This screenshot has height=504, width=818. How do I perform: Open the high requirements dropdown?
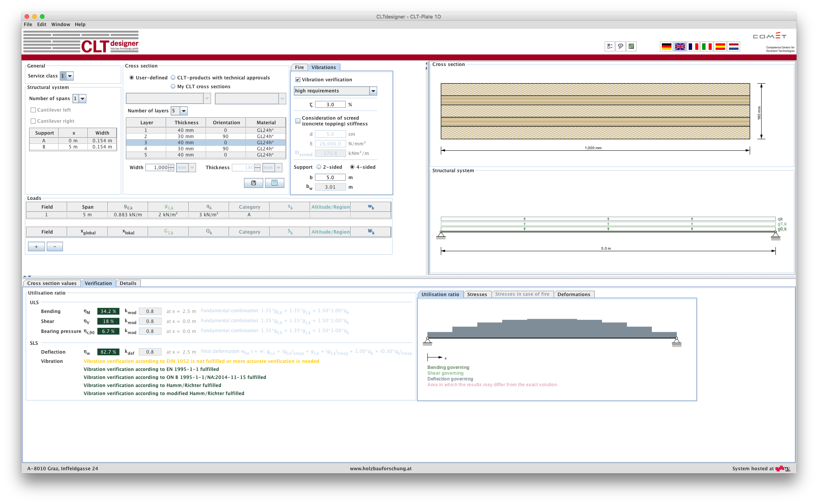pyautogui.click(x=373, y=91)
